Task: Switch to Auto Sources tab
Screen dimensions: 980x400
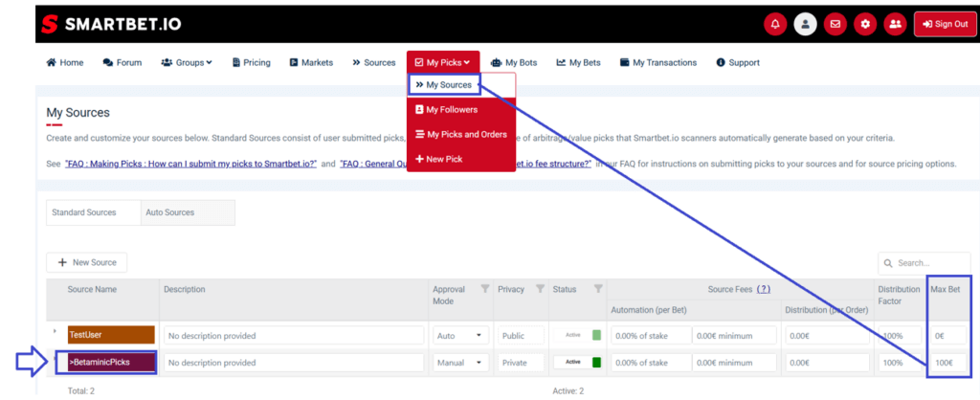Action: point(189,212)
